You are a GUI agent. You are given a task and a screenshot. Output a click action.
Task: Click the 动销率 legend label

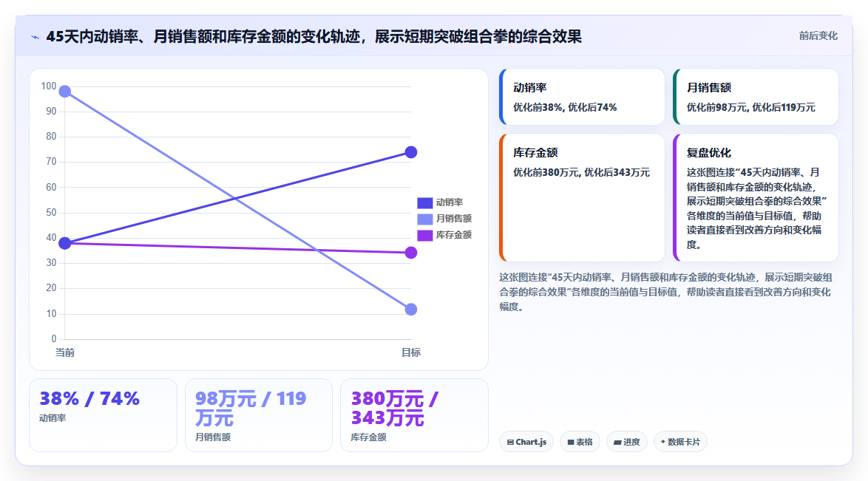coord(450,202)
